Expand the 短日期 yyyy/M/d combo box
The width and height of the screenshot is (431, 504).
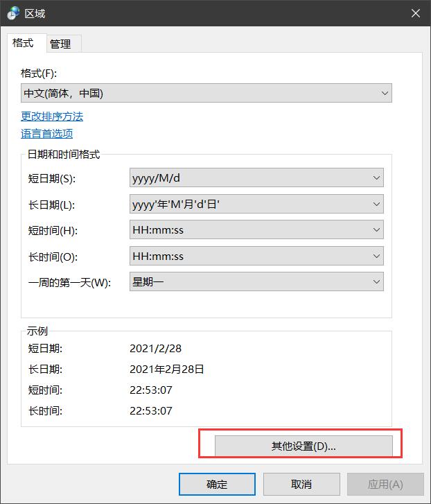[256, 178]
